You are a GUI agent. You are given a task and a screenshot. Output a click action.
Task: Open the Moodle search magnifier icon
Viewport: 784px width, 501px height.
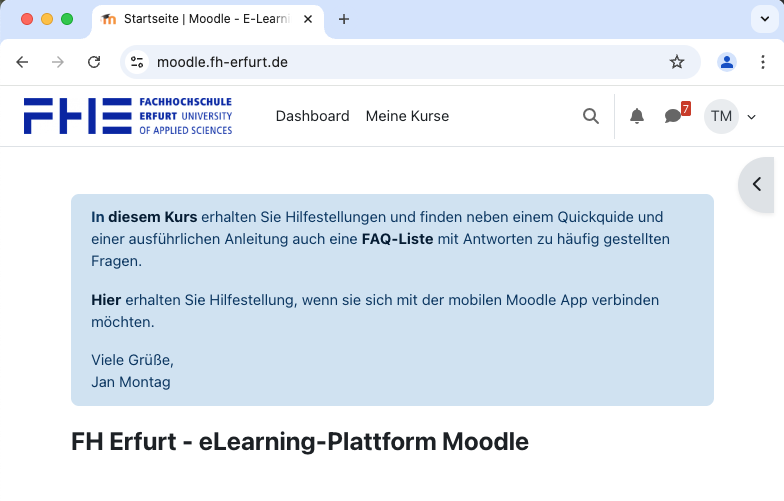coord(591,116)
